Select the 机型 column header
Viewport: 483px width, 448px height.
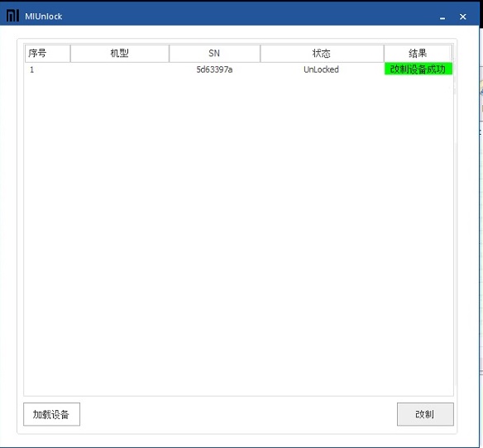click(120, 53)
